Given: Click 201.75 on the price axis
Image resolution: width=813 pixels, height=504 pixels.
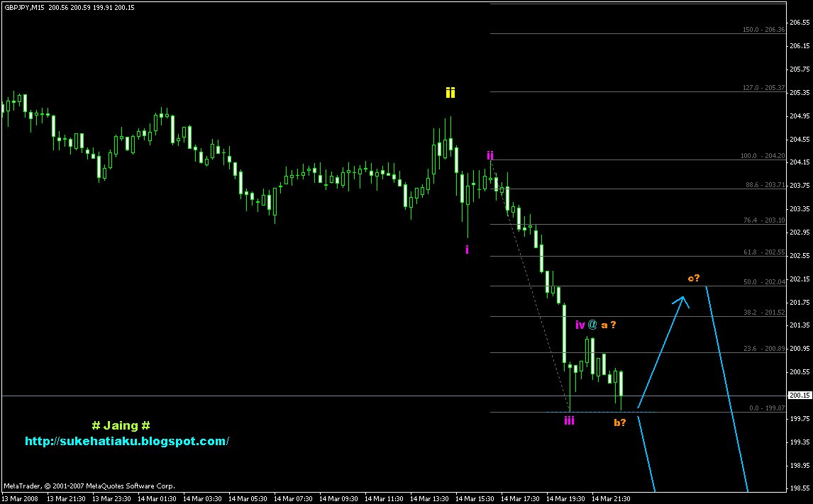Looking at the screenshot, I should (800, 302).
